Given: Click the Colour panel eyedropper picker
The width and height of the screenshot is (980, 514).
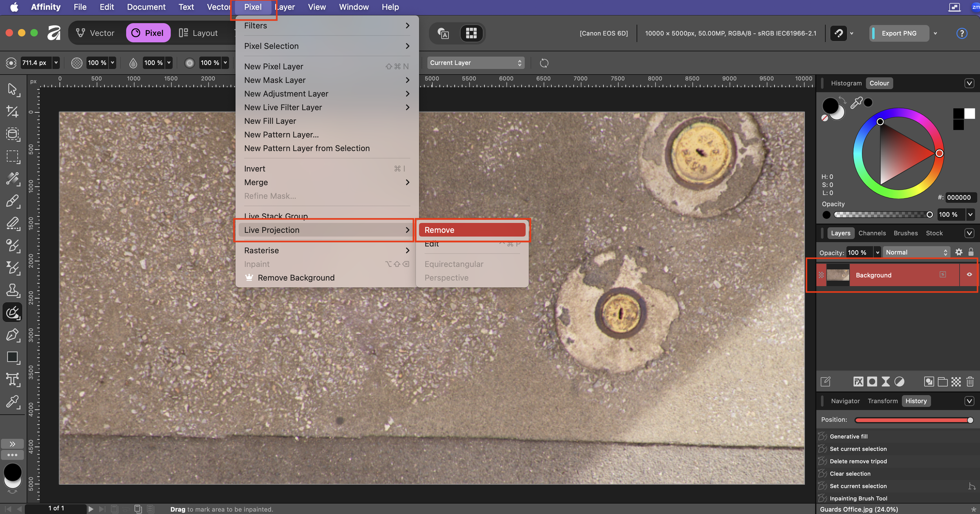Looking at the screenshot, I should 856,103.
